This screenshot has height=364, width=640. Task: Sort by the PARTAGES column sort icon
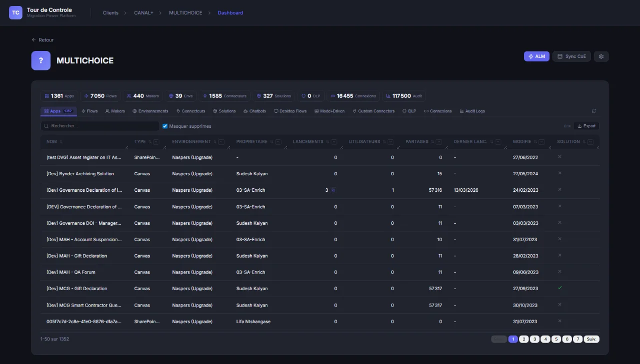tap(432, 142)
